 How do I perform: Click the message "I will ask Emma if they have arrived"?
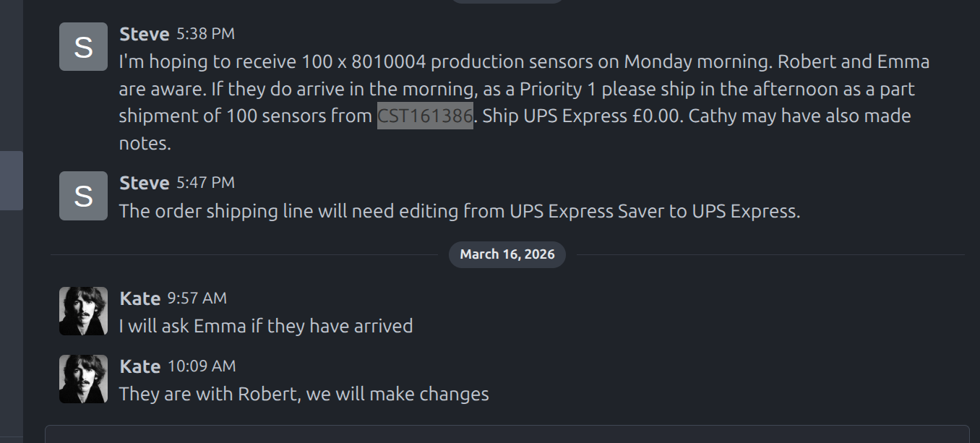point(265,326)
